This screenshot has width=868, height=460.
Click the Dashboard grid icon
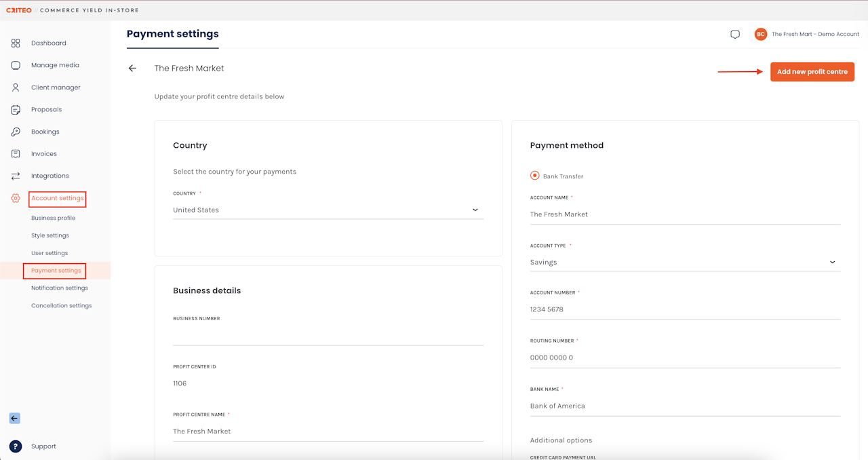[x=16, y=43]
